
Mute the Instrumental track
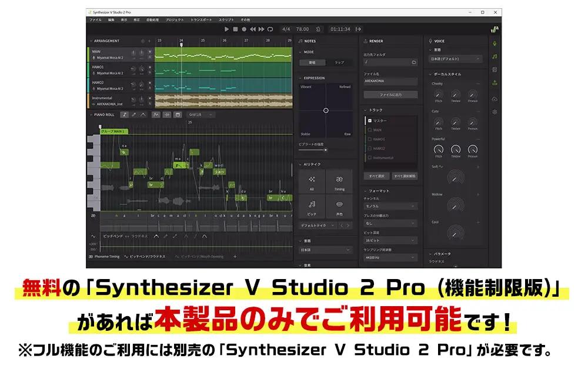click(149, 98)
